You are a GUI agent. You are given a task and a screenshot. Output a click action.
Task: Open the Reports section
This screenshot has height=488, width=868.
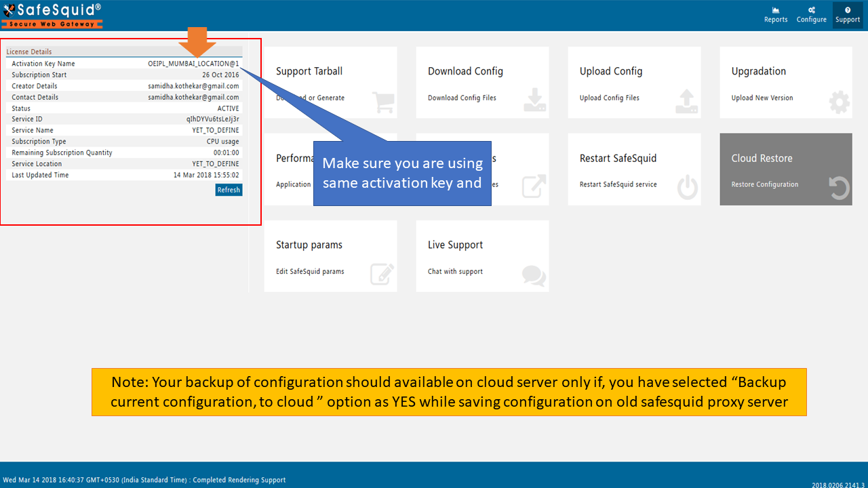(x=776, y=15)
